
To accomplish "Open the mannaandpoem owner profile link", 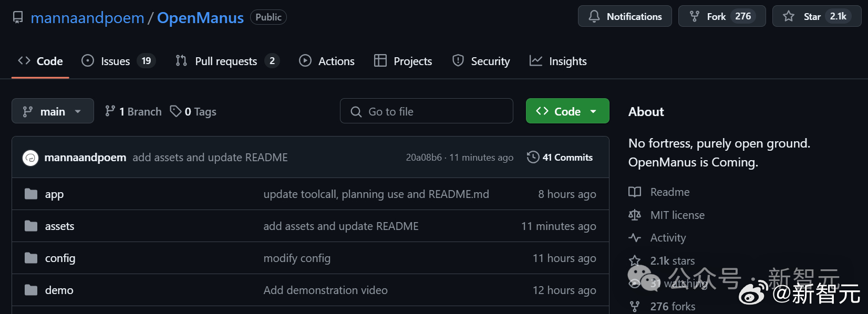I will pos(87,18).
